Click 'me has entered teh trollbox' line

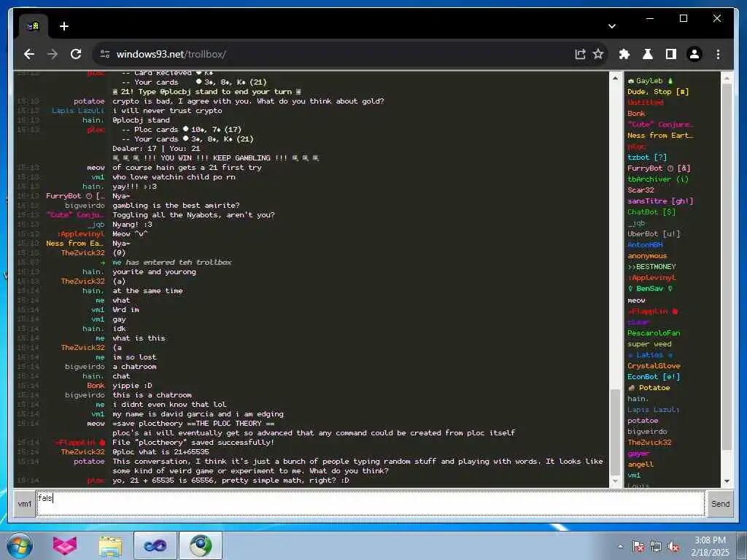click(172, 262)
